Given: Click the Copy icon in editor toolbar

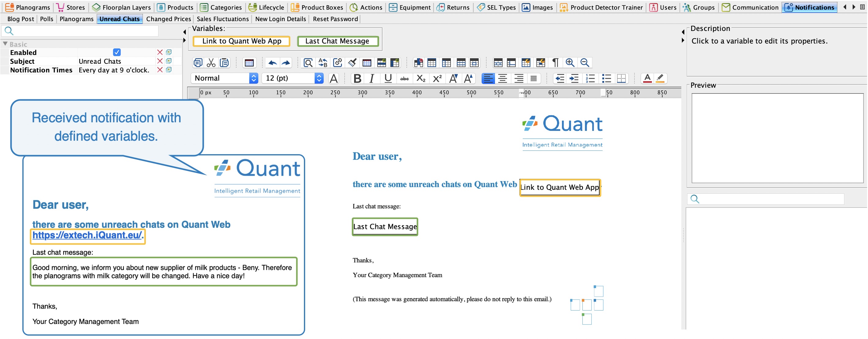Looking at the screenshot, I should (x=198, y=63).
